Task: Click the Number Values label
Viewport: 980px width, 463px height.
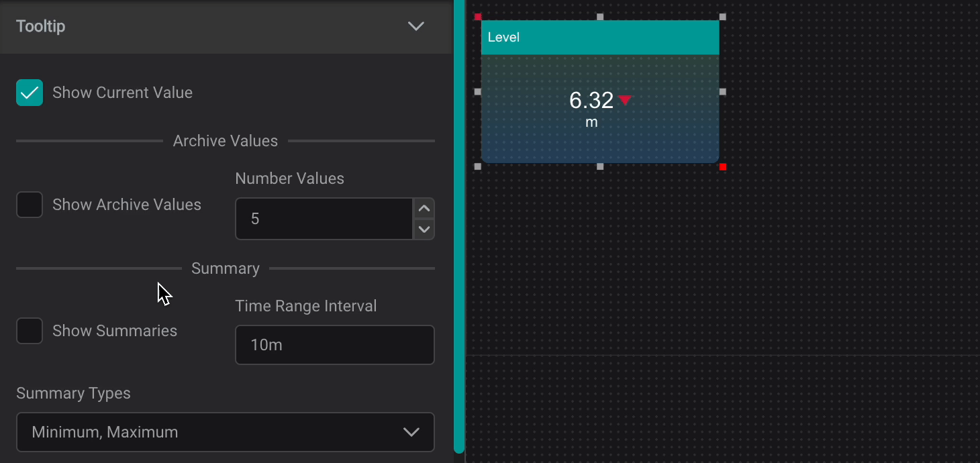Action: click(290, 178)
